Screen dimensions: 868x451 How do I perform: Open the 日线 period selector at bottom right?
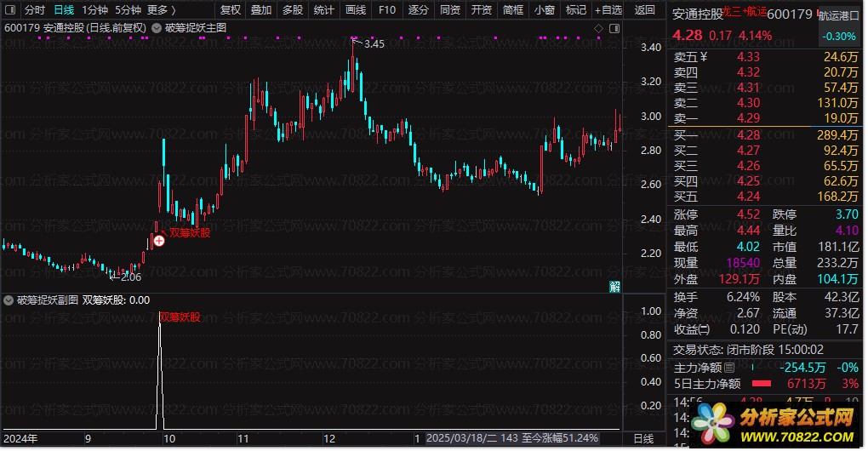[643, 438]
